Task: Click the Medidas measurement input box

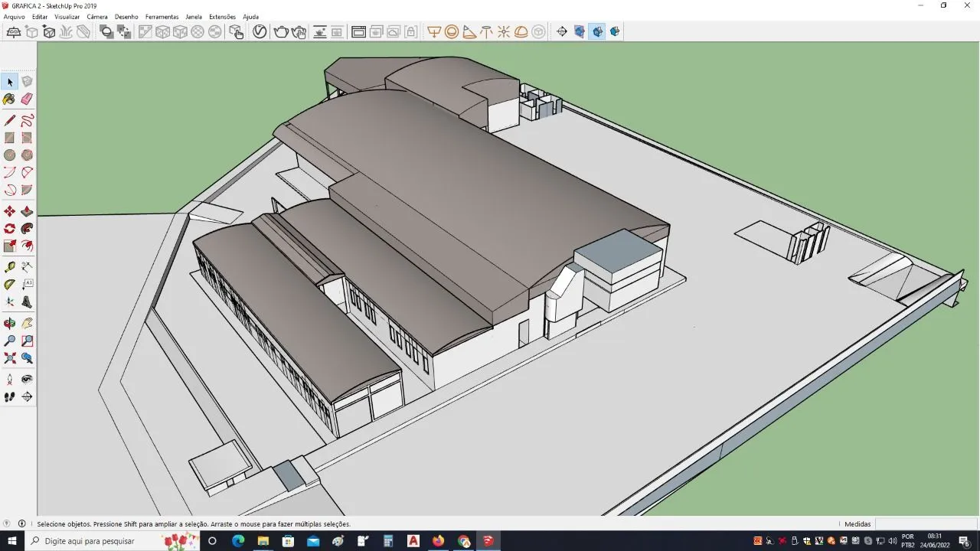Action: [x=925, y=524]
